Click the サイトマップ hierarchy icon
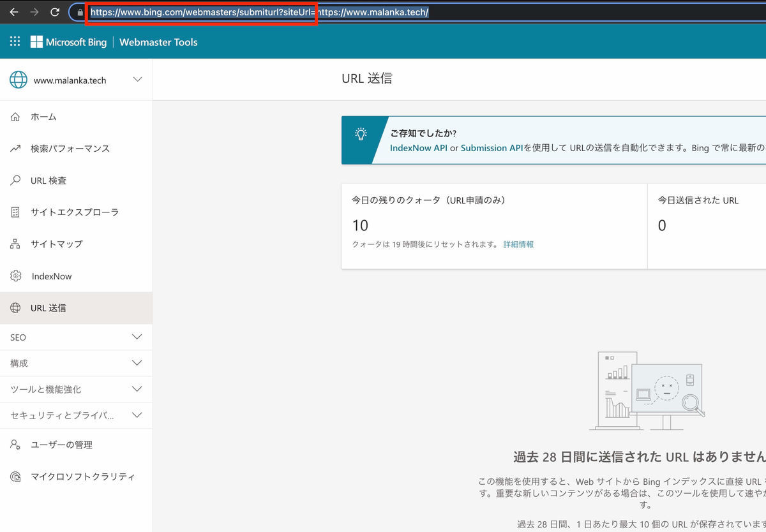This screenshot has width=766, height=532. click(15, 244)
